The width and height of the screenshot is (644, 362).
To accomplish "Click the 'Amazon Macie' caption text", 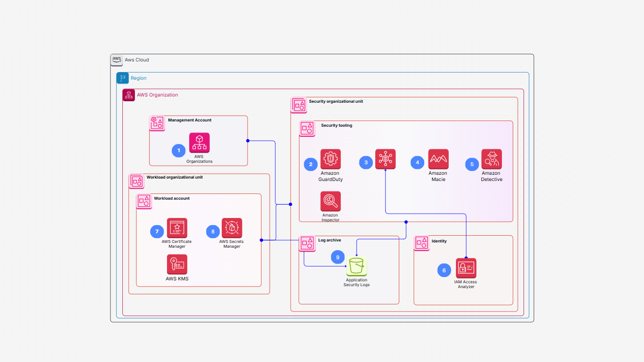I will [438, 176].
